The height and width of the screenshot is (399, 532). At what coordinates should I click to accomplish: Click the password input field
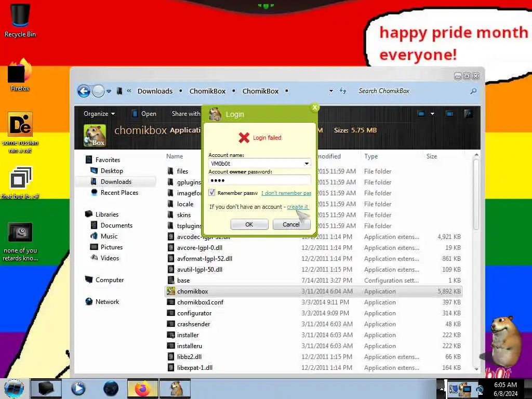tap(260, 180)
